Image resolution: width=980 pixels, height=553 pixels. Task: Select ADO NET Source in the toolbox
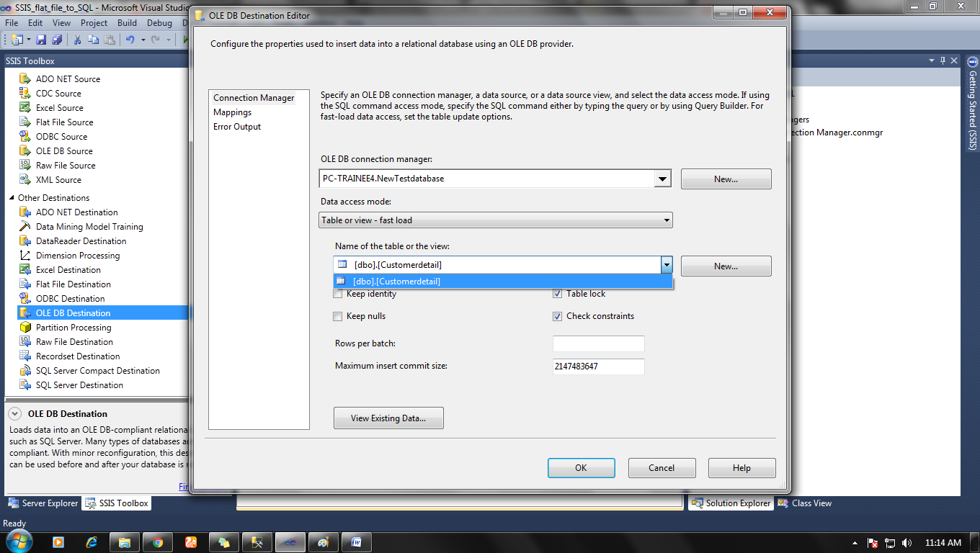68,79
